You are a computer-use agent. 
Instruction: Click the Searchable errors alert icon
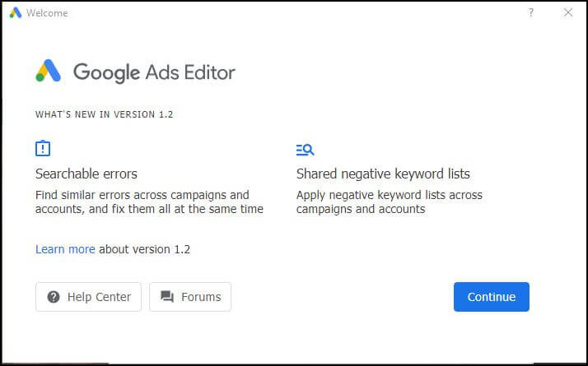click(43, 148)
